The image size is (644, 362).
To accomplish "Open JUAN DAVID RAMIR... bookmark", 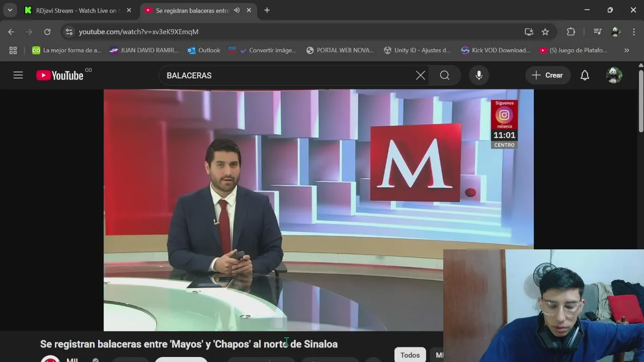I will tap(144, 50).
